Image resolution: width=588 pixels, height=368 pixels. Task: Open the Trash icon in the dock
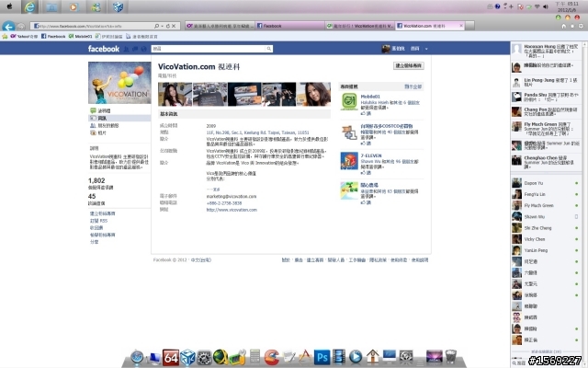[451, 357]
